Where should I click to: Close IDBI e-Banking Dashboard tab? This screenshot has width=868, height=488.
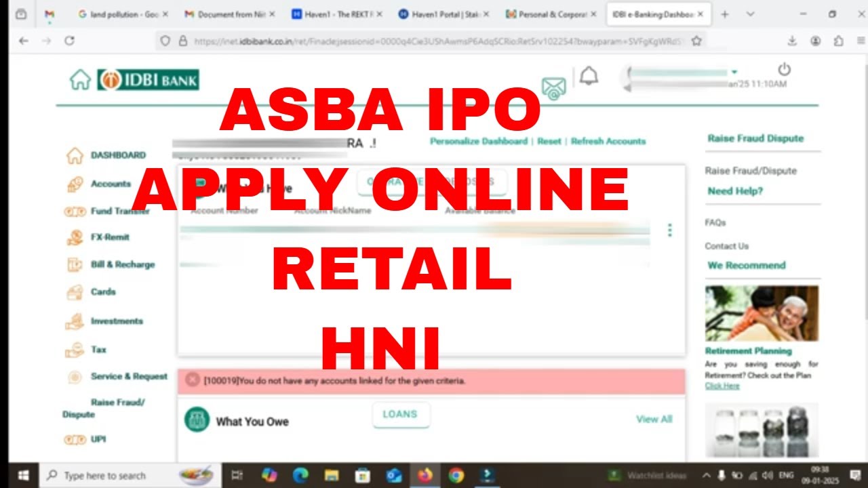[x=701, y=14]
